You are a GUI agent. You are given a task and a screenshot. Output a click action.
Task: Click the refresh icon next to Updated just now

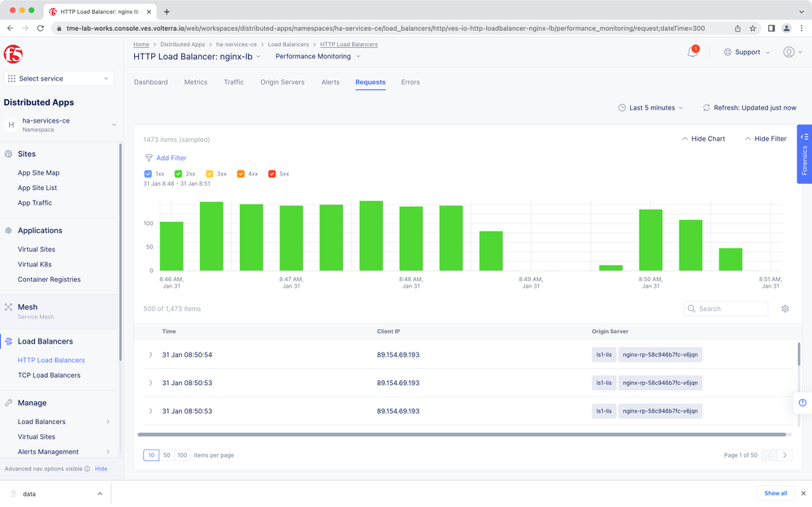(x=706, y=108)
